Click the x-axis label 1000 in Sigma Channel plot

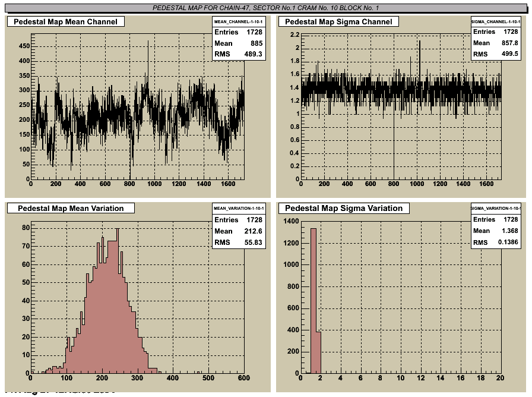(417, 184)
